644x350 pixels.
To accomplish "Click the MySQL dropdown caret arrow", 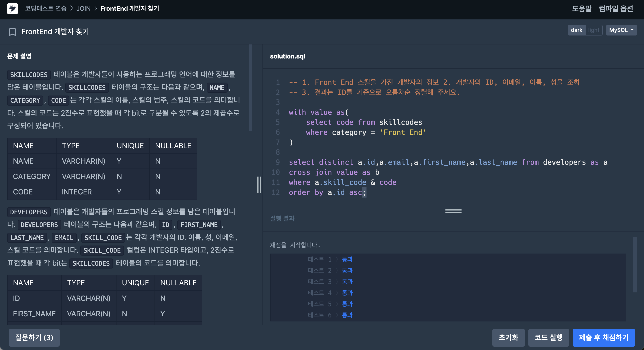I will (632, 30).
